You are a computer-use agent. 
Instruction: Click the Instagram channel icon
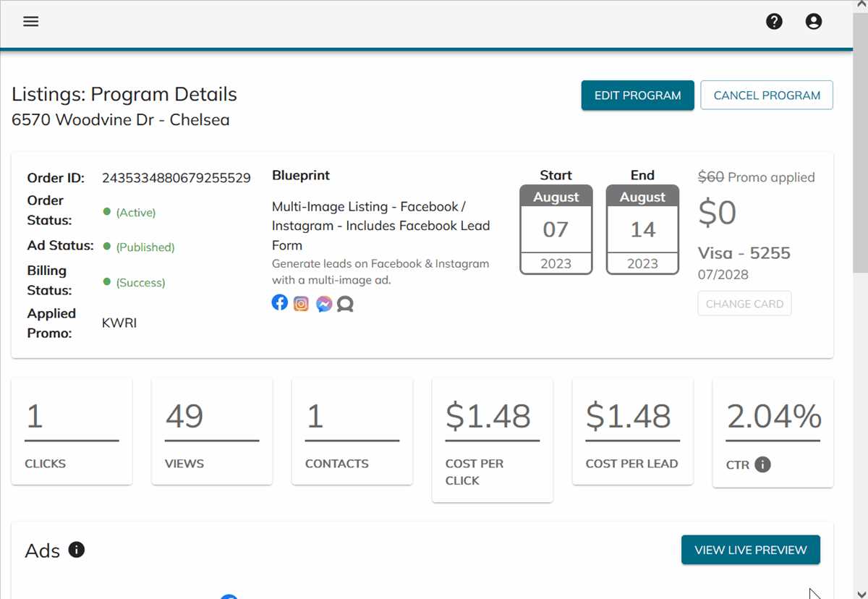(302, 304)
